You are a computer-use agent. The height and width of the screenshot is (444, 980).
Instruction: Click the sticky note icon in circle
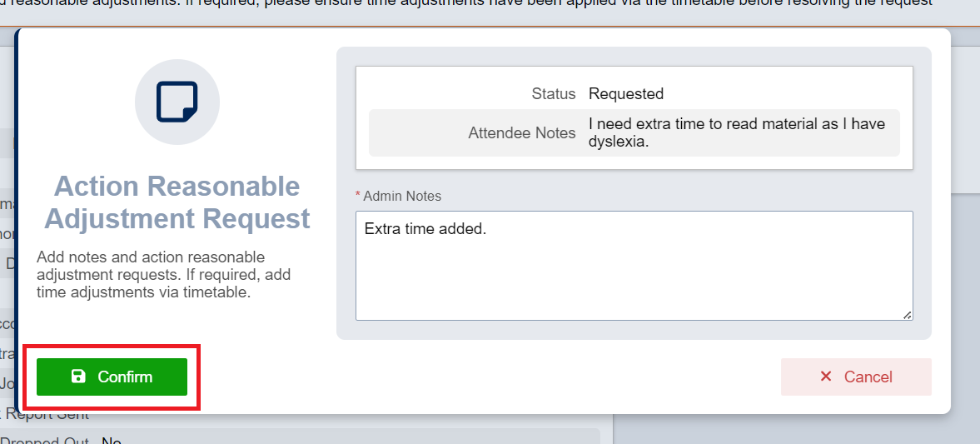point(177,102)
